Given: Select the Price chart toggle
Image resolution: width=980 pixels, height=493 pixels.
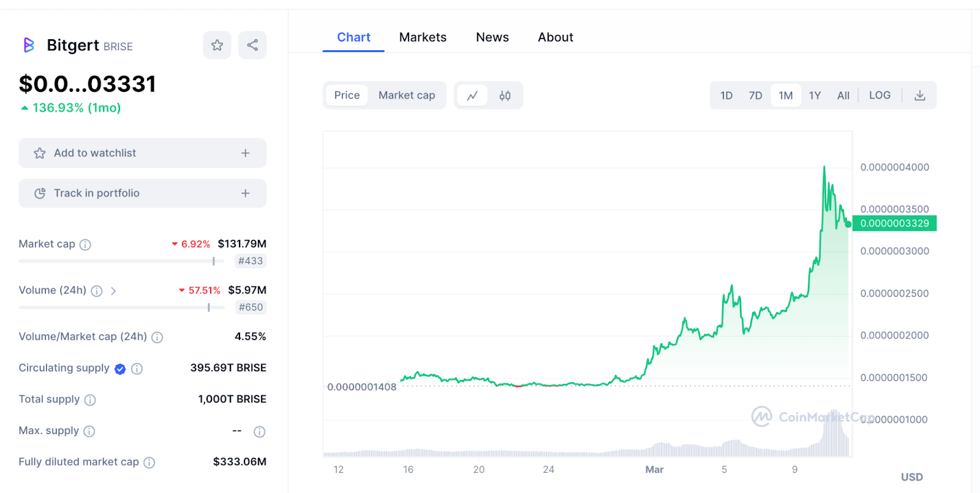Looking at the screenshot, I should [x=347, y=96].
